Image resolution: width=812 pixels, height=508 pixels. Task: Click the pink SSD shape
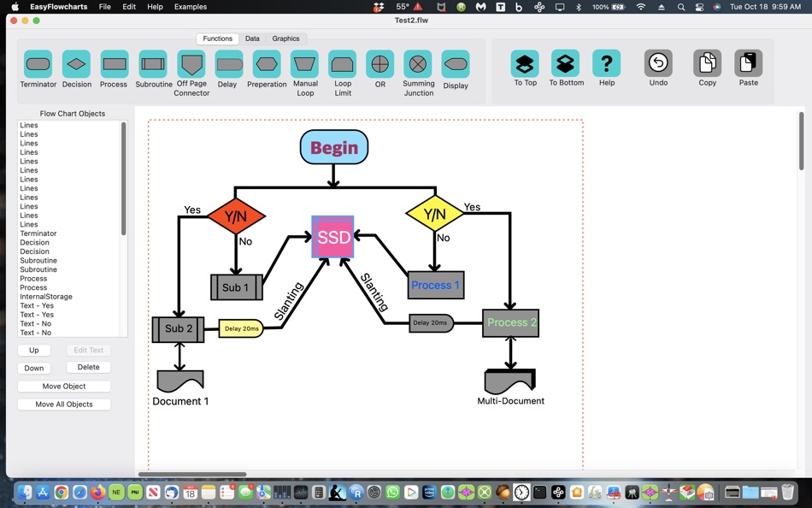coord(333,237)
